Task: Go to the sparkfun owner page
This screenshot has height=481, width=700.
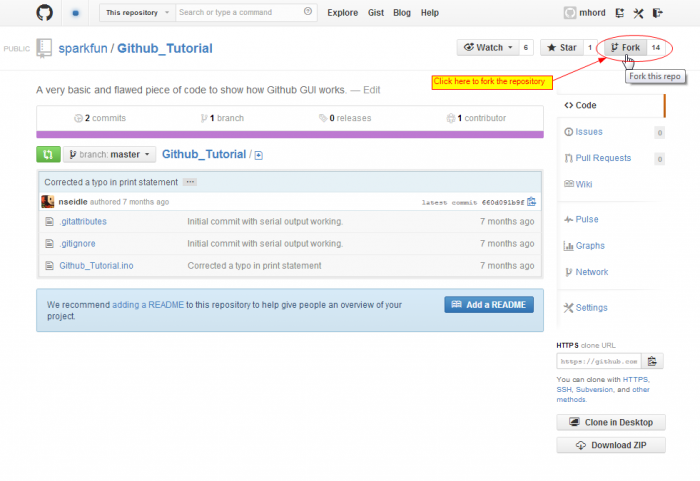Action: (x=83, y=48)
